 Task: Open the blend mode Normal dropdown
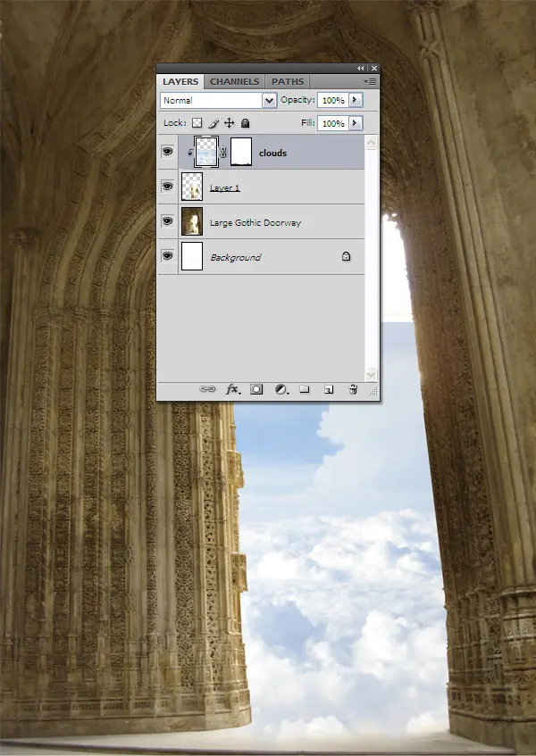pyautogui.click(x=219, y=100)
